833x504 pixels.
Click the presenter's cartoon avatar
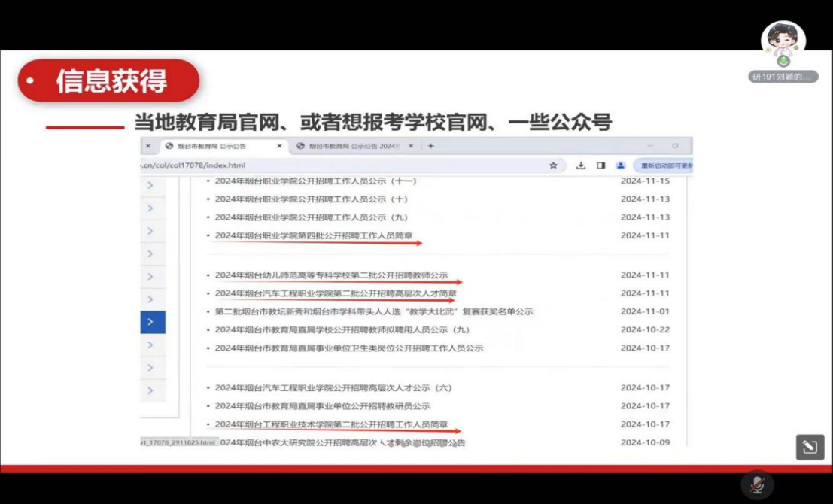[783, 43]
